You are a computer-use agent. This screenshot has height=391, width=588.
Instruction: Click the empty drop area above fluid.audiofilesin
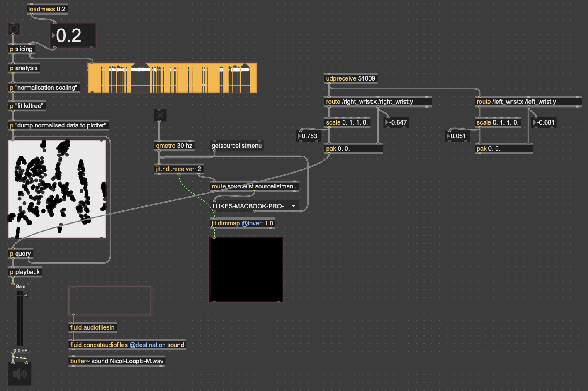click(x=110, y=301)
